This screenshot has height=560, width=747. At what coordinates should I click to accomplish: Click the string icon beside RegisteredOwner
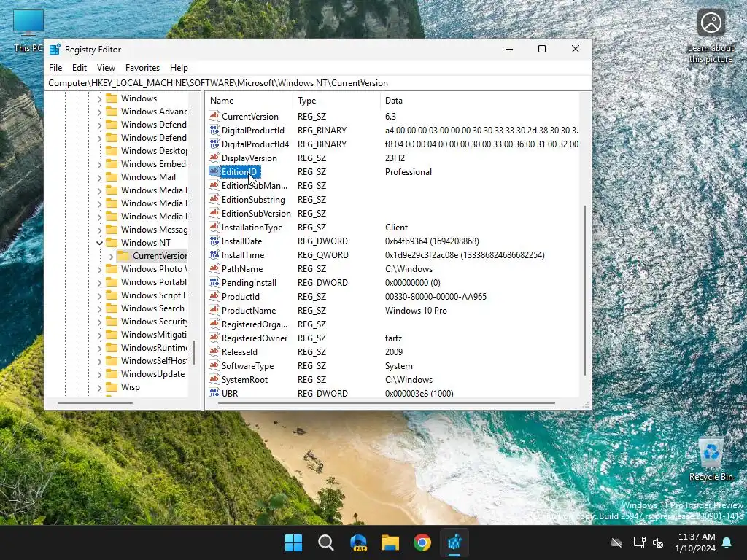(214, 338)
